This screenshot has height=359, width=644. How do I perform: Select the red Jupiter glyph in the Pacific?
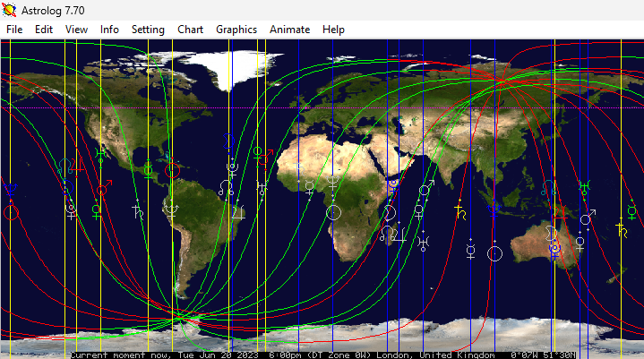pyautogui.click(x=77, y=167)
